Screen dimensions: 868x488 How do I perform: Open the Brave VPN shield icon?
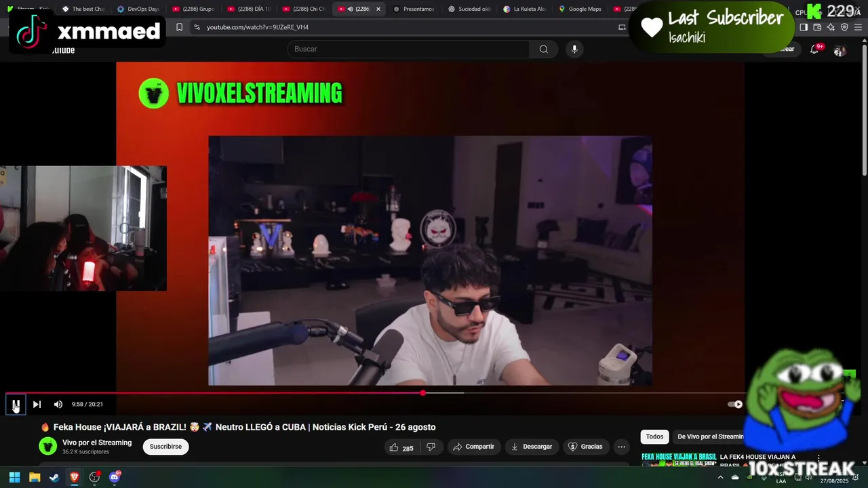pyautogui.click(x=844, y=27)
